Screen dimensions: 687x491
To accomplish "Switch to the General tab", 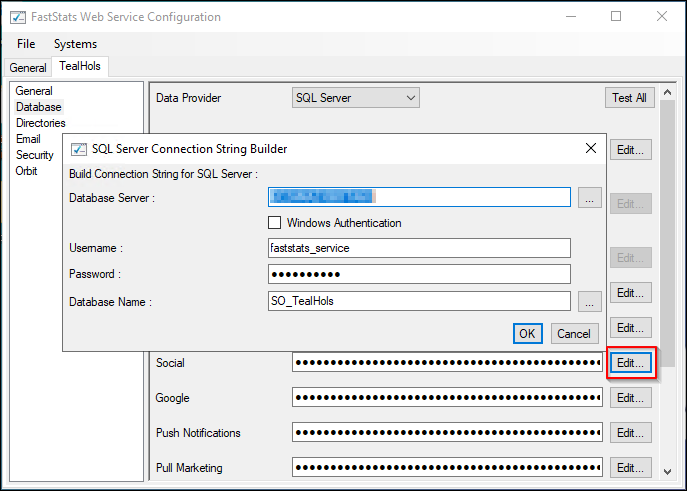I will 28,68.
